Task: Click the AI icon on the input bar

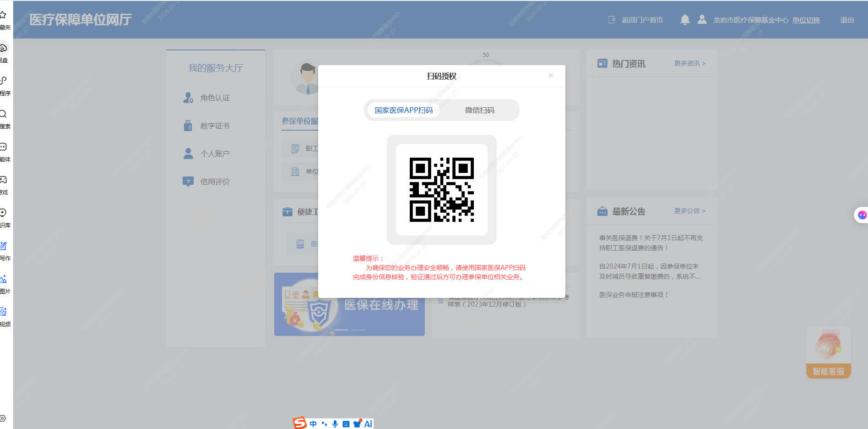Action: [x=368, y=424]
